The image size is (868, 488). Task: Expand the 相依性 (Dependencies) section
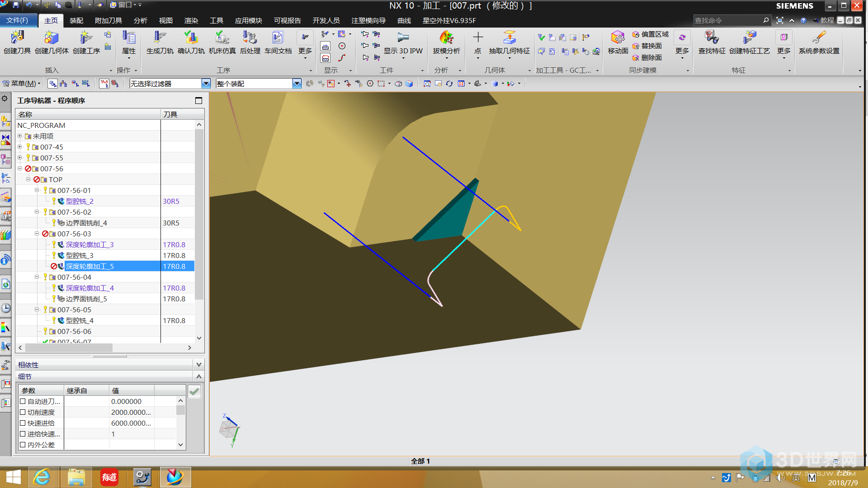coord(199,364)
